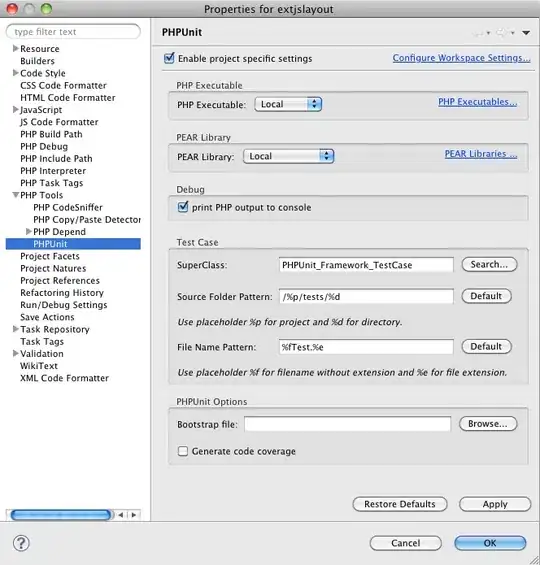Open the PEAR Library dropdown
This screenshot has width=540, height=565.
[x=289, y=156]
